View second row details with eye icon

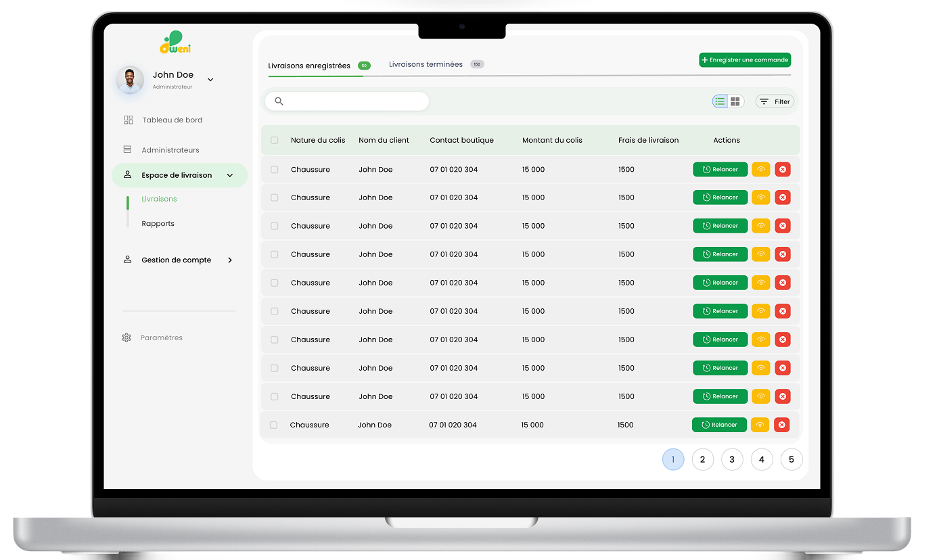761,197
